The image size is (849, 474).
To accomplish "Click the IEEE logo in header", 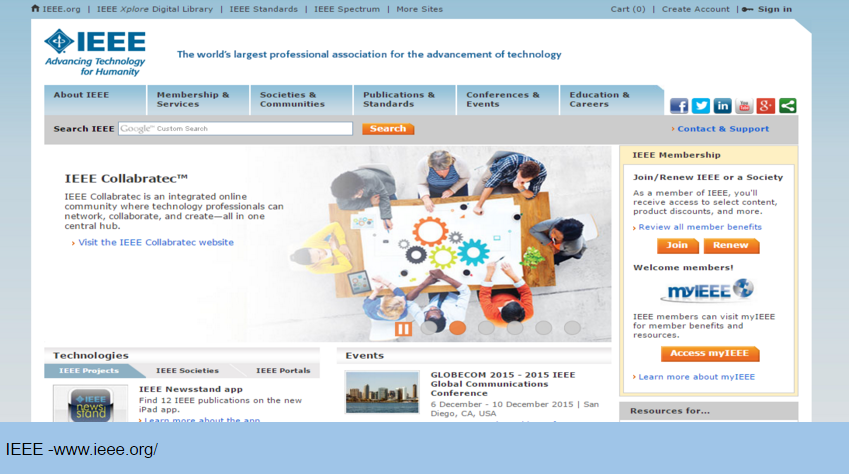I will [x=95, y=53].
